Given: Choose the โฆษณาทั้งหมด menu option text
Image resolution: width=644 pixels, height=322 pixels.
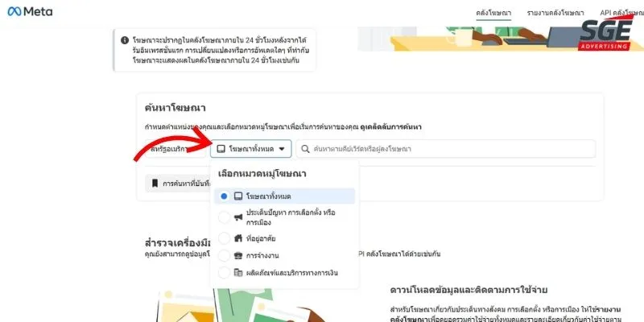Looking at the screenshot, I should tap(269, 196).
